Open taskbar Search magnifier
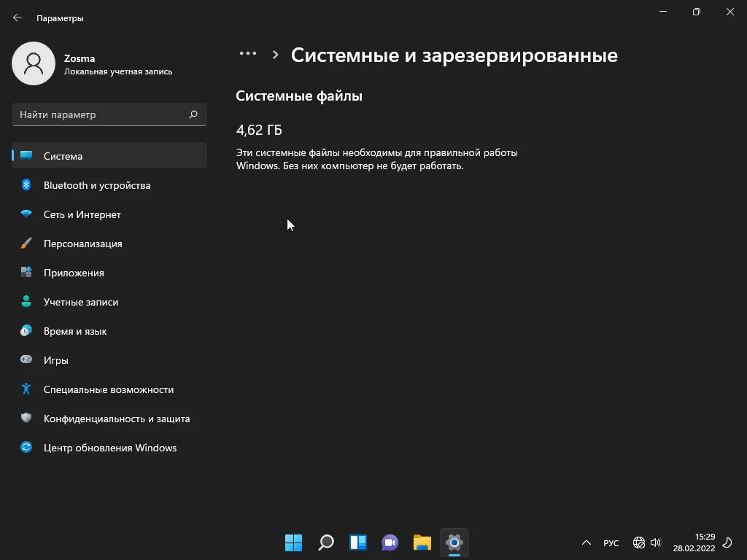Screen dimensions: 747x560 click(x=326, y=542)
